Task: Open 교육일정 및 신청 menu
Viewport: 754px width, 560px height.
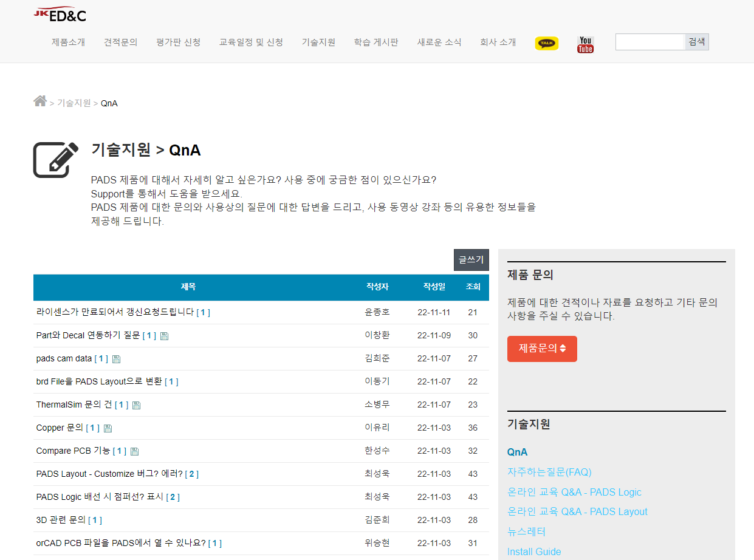Action: (x=251, y=42)
